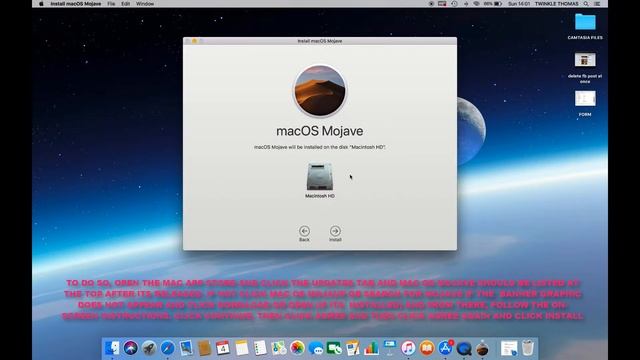Open the Edit menu
The width and height of the screenshot is (640, 360).
(125, 4)
